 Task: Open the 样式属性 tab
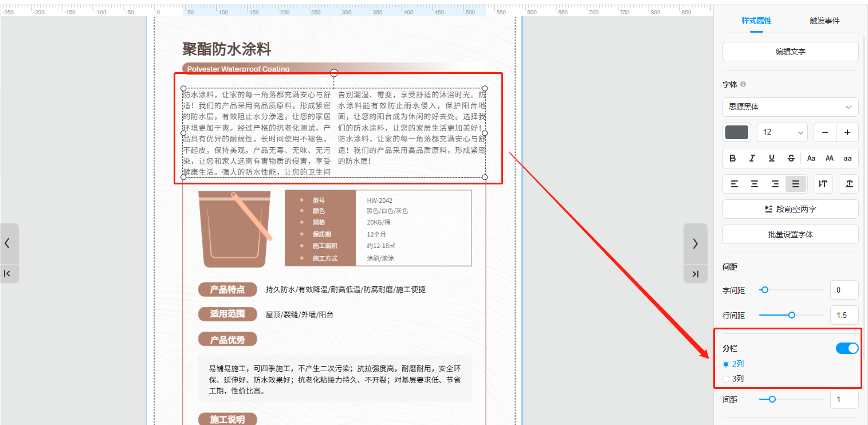click(x=756, y=21)
